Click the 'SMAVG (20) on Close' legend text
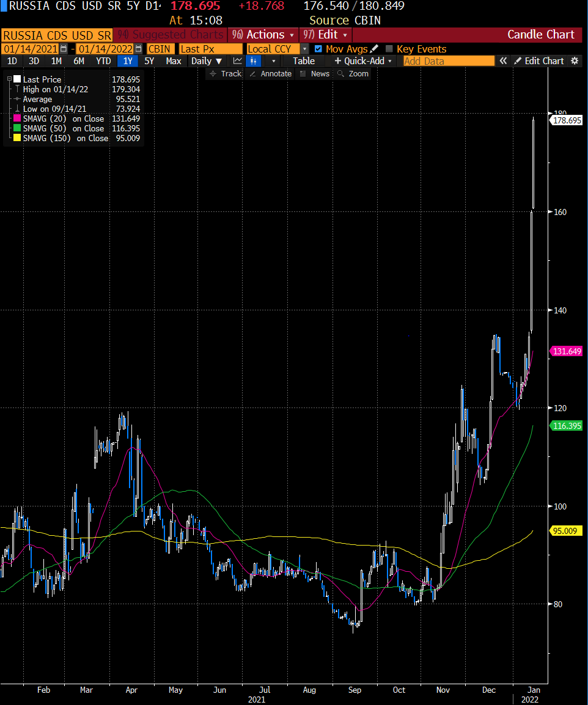The height and width of the screenshot is (705, 588). (x=64, y=119)
